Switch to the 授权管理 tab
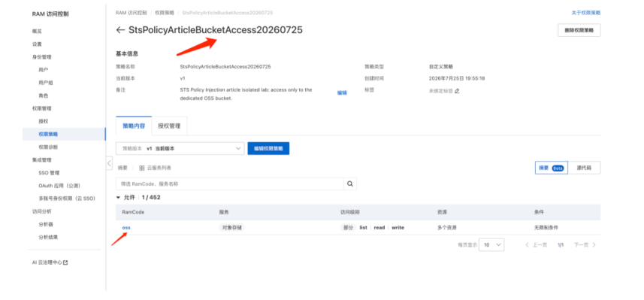644x300 pixels. (x=169, y=126)
